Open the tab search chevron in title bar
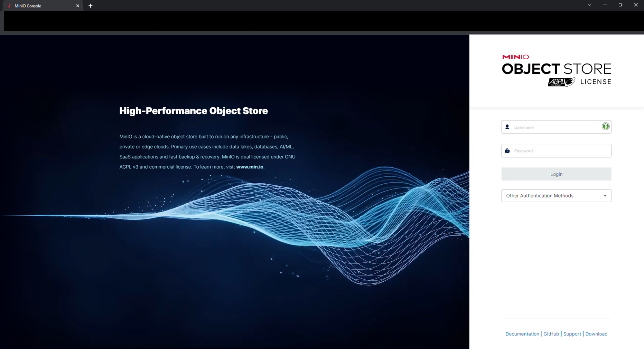The height and width of the screenshot is (349, 644). [x=590, y=5]
